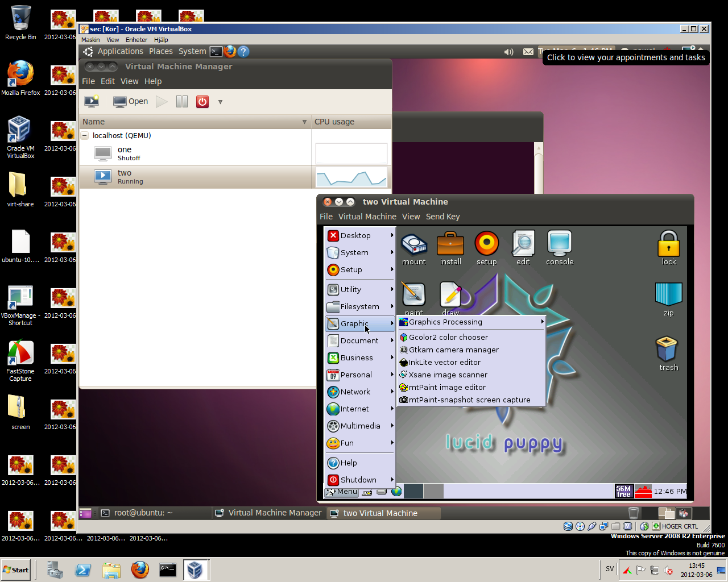Click the Run (play) button in VM Manager
The width and height of the screenshot is (728, 582).
(x=162, y=102)
